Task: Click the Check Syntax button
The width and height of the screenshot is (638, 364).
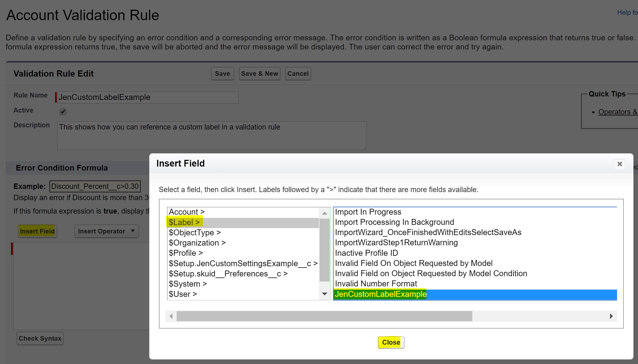Action: [x=40, y=338]
